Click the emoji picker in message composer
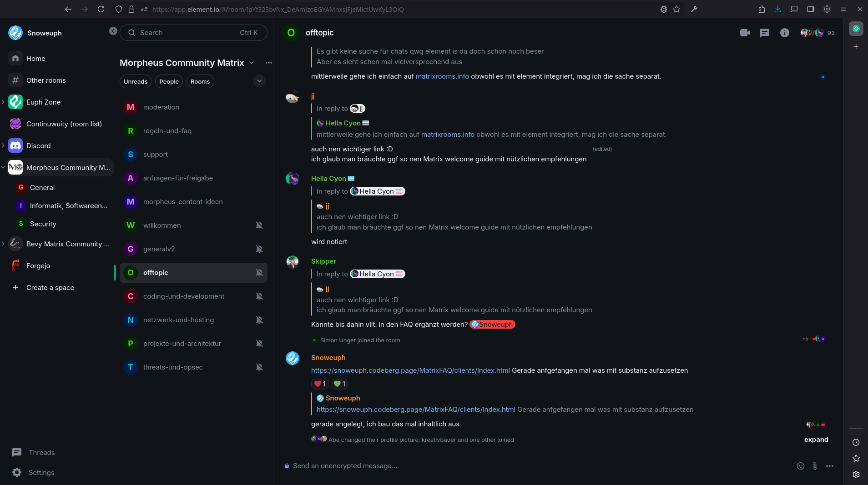Viewport: 868px width, 485px height. (801, 466)
